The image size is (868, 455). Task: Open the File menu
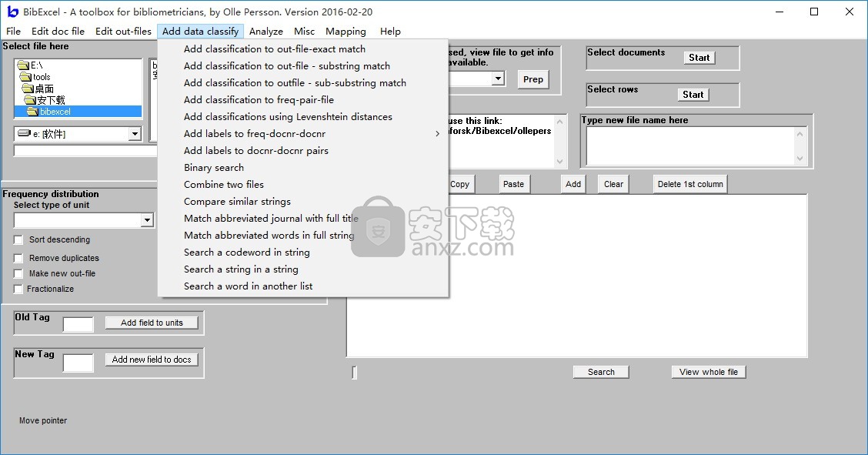(13, 32)
